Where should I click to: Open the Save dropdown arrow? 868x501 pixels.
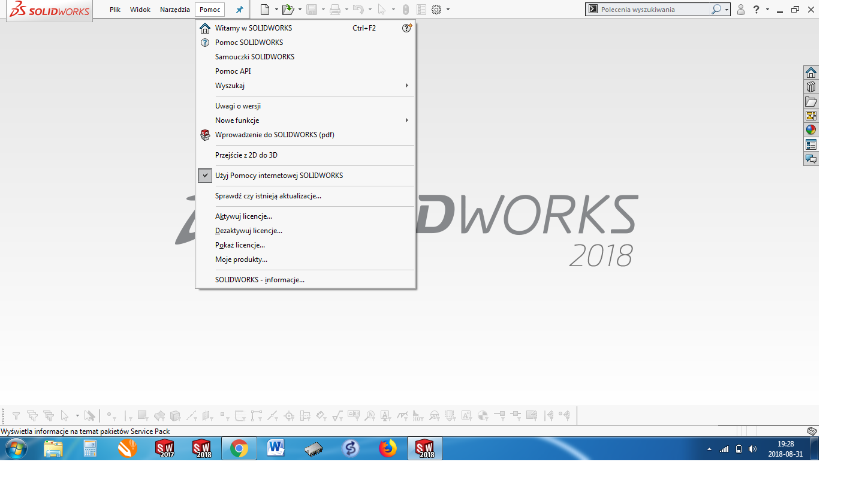point(323,10)
